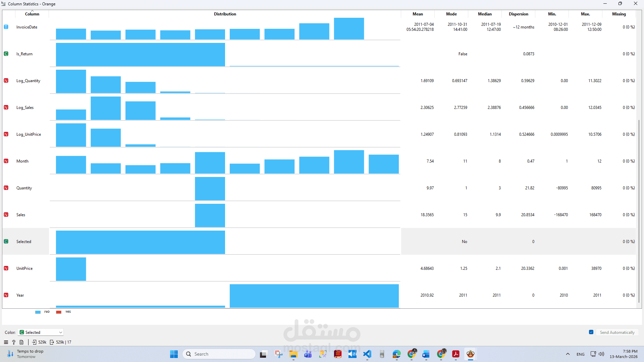Click the output data summary icon
The height and width of the screenshot is (362, 644).
click(x=52, y=342)
